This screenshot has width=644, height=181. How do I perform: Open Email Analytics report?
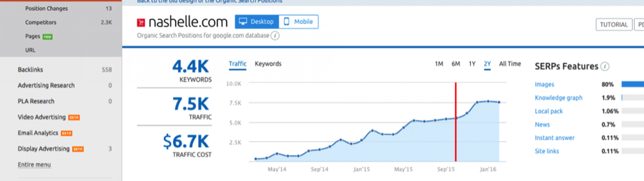point(38,133)
